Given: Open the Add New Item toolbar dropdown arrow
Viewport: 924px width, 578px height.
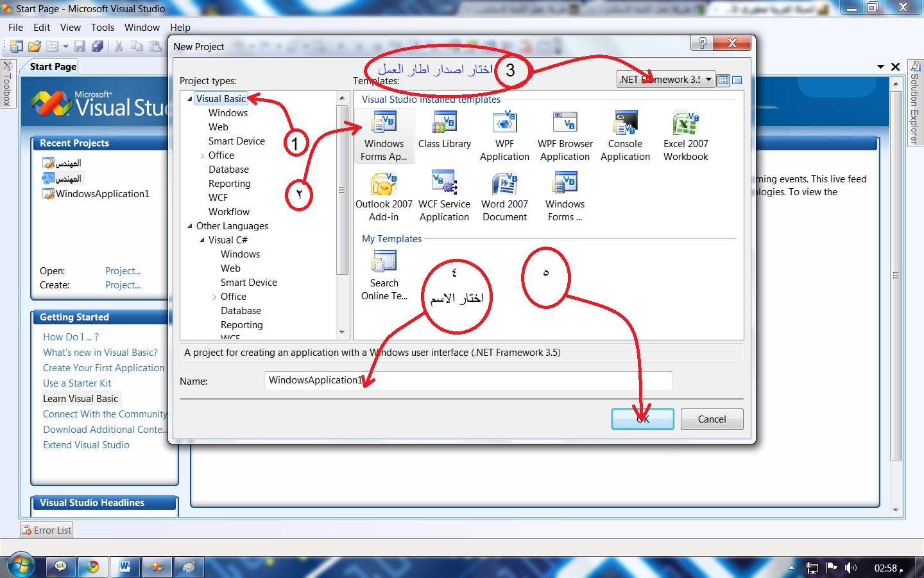Looking at the screenshot, I should (x=65, y=46).
